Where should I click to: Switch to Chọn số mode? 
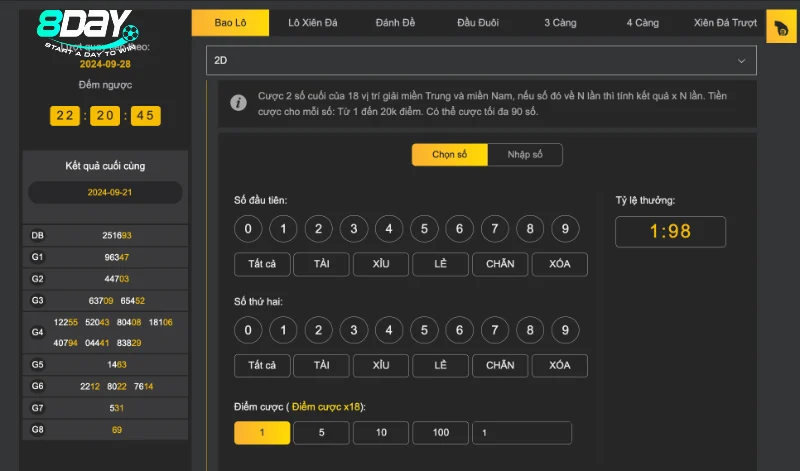click(x=449, y=155)
